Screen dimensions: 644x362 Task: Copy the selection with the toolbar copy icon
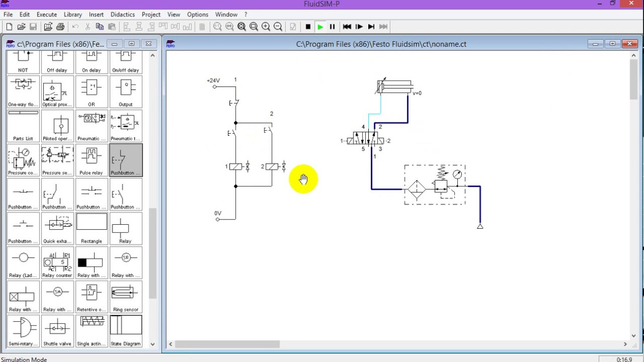(100, 27)
